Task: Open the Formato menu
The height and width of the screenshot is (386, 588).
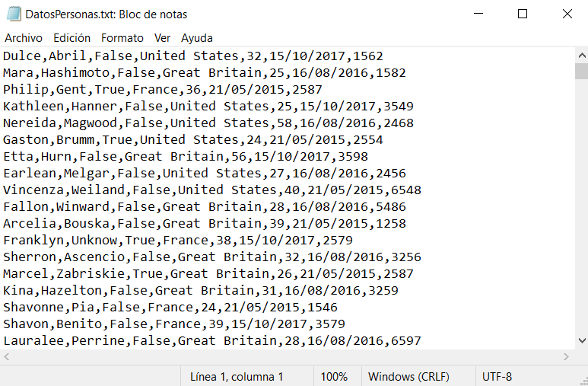Action: pyautogui.click(x=122, y=37)
